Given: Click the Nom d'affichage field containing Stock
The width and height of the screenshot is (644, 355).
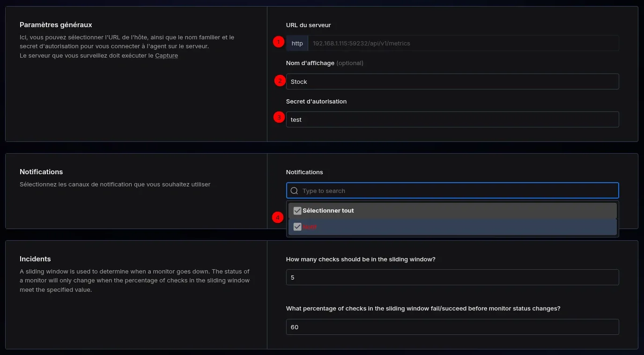Looking at the screenshot, I should (452, 81).
